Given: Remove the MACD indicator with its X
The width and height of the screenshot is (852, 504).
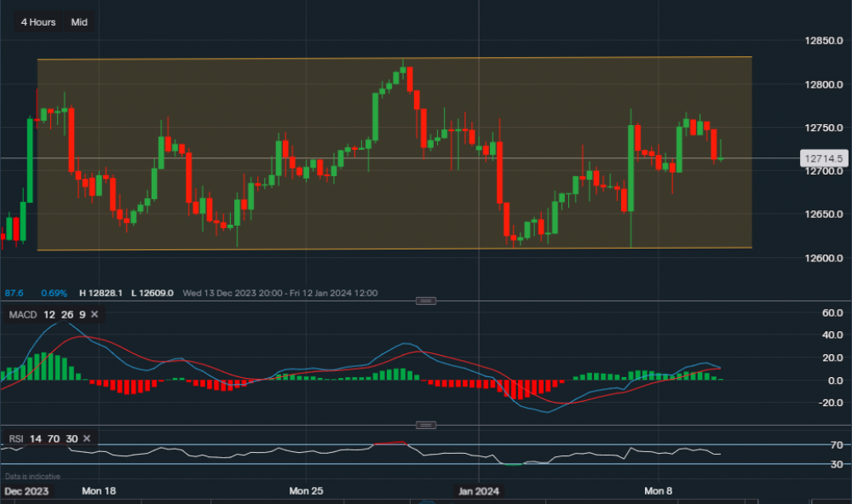Looking at the screenshot, I should (94, 315).
